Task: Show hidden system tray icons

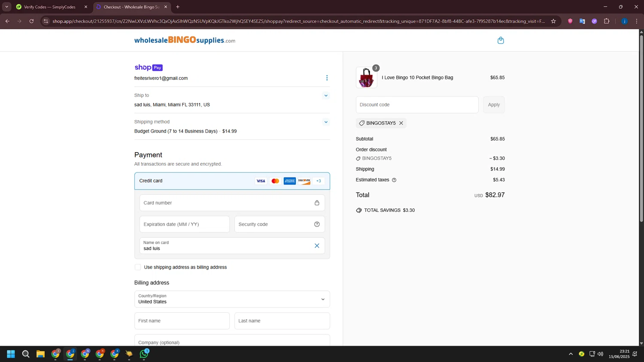Action: coord(571,354)
